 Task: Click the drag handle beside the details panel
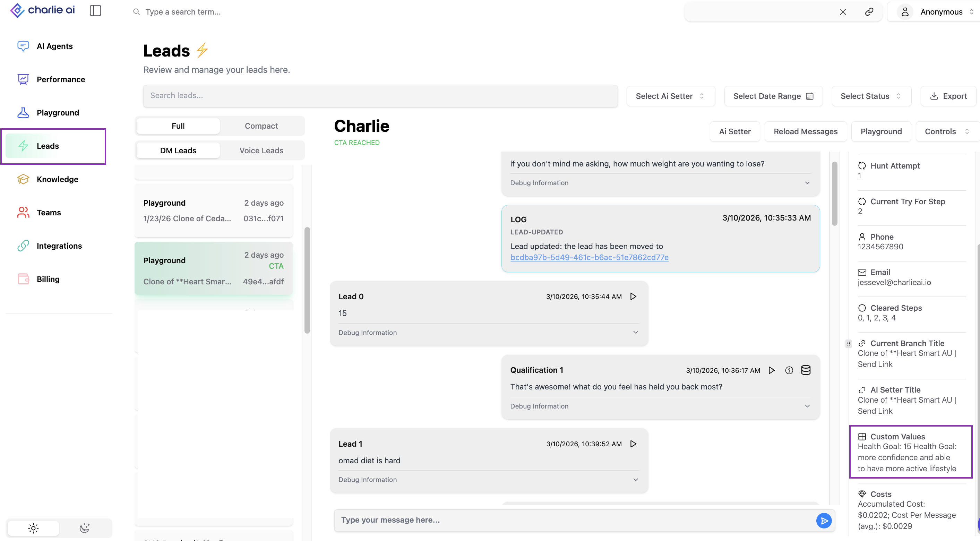[848, 344]
